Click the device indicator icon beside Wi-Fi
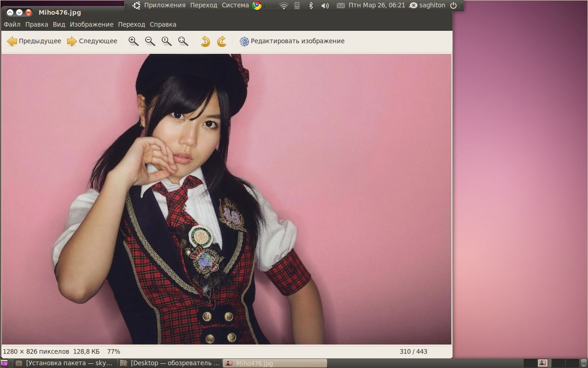This screenshot has height=368, width=588. tap(297, 6)
